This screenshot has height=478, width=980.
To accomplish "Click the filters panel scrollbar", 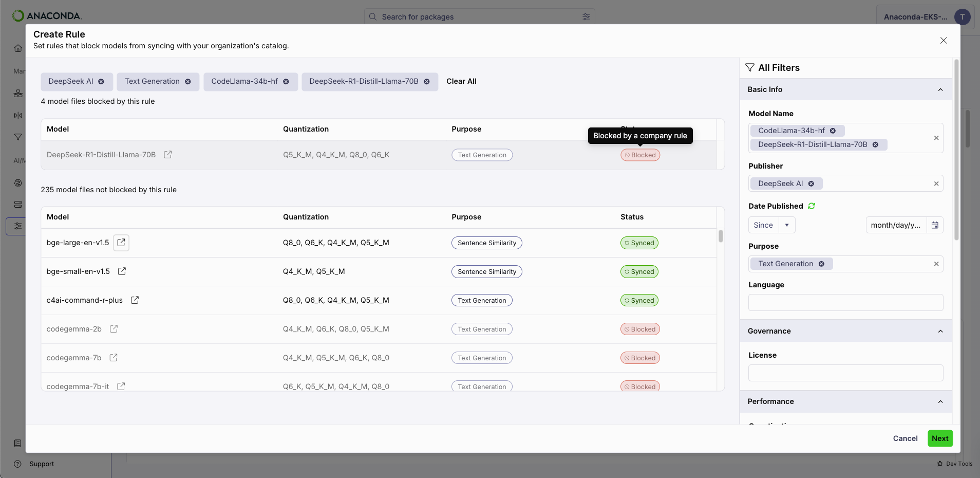I will tap(956, 150).
